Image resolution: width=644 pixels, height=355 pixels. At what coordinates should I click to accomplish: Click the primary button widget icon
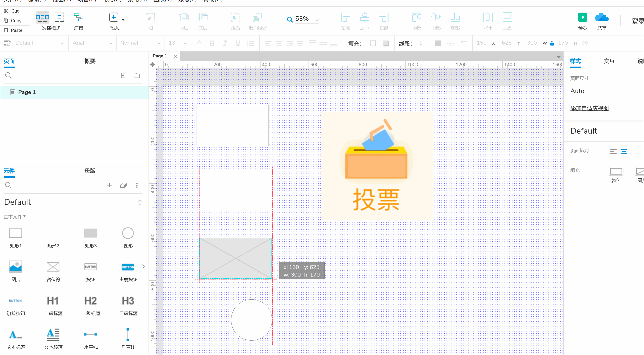click(128, 267)
